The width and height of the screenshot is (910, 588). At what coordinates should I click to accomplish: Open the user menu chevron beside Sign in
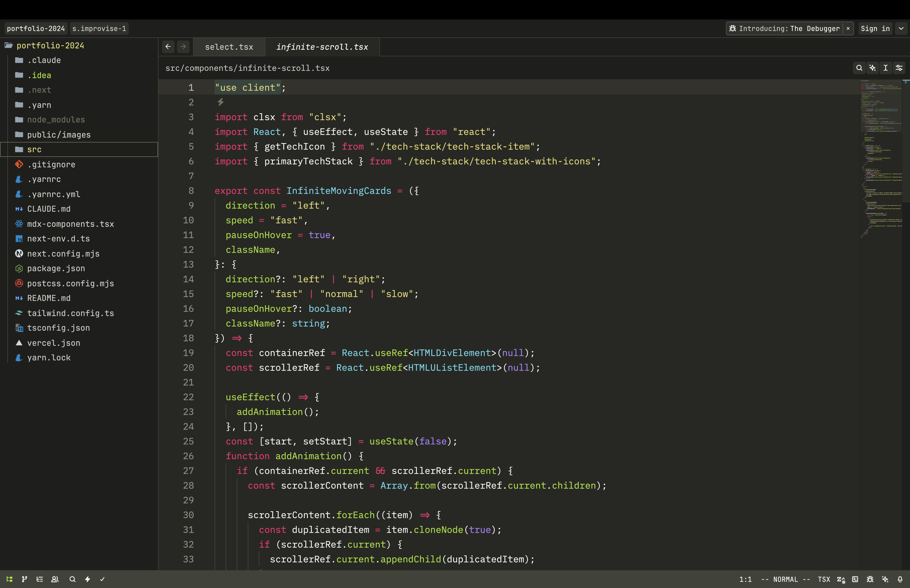coord(901,29)
